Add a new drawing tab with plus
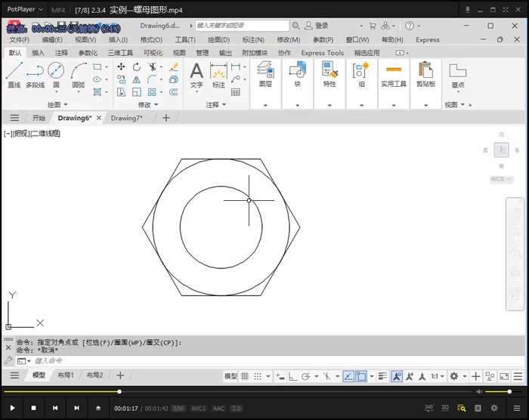Screen dimensions: 529x420 coord(166,118)
